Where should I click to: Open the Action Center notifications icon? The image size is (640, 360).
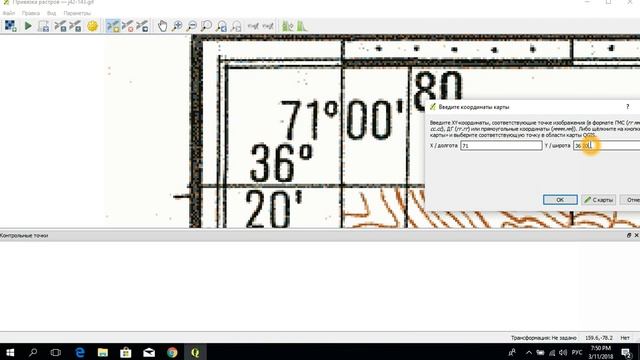click(x=627, y=353)
